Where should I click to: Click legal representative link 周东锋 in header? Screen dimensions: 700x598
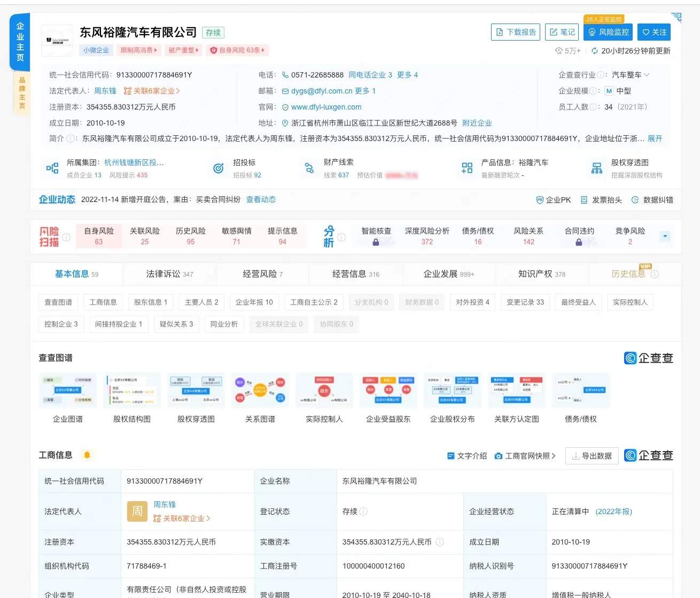pyautogui.click(x=105, y=91)
